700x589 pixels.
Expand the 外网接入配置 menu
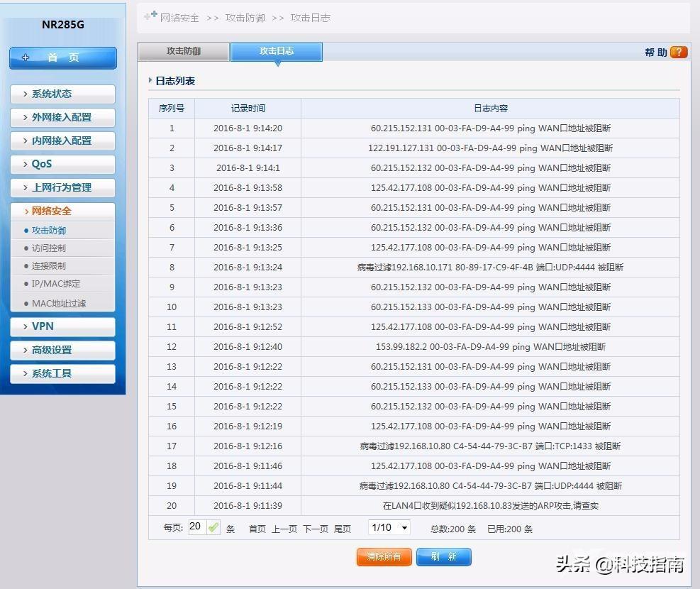pos(62,117)
